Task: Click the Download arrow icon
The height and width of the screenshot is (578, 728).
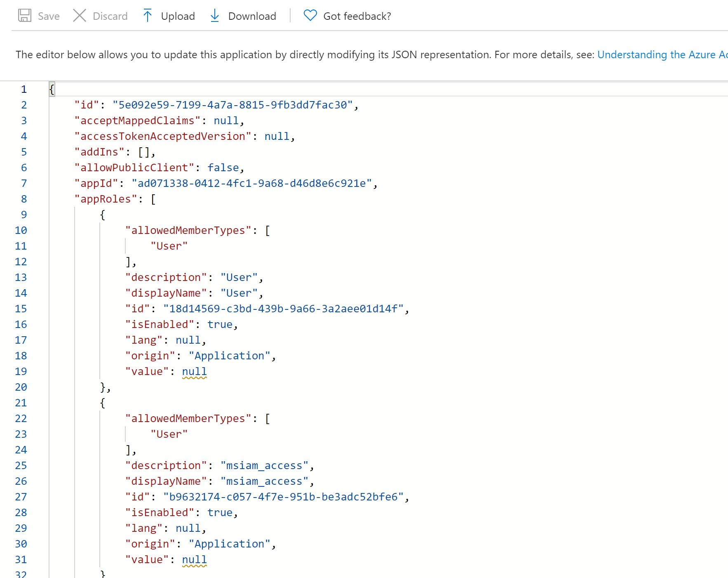Action: pyautogui.click(x=215, y=16)
